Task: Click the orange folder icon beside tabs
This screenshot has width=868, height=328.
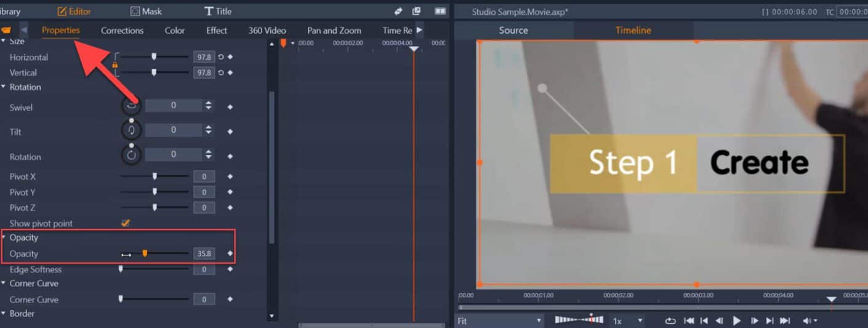Action: tap(7, 30)
